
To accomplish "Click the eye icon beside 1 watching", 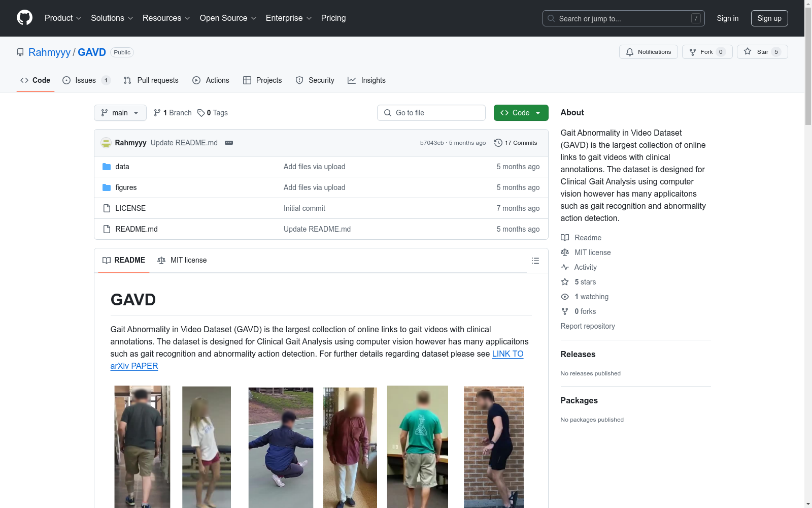I will click(565, 297).
